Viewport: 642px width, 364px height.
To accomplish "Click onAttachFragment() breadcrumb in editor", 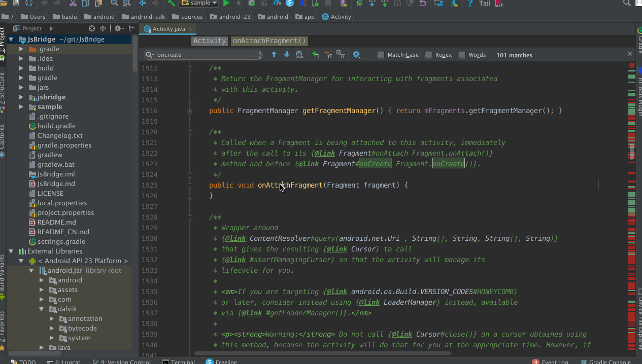I will [x=269, y=41].
